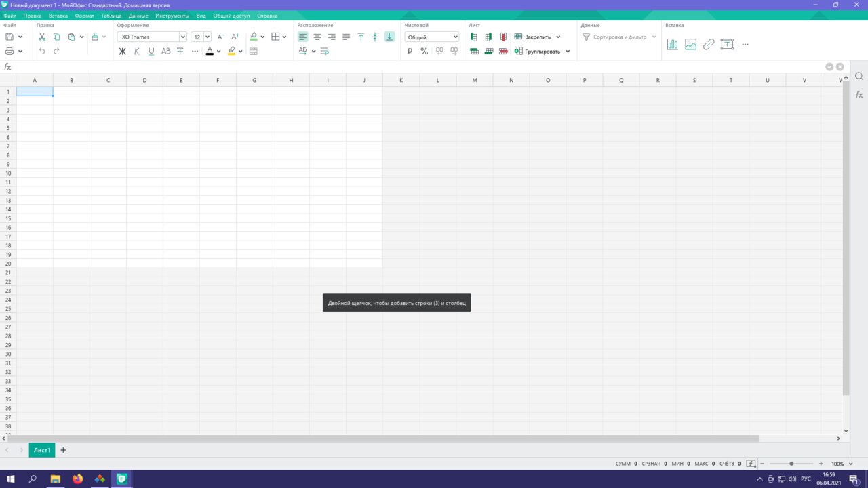Click the merge cells icon
This screenshot has width=868, height=488.
tap(254, 51)
